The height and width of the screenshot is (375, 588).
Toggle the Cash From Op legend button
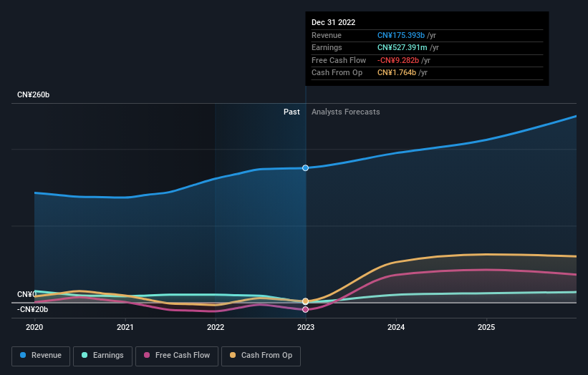(261, 356)
